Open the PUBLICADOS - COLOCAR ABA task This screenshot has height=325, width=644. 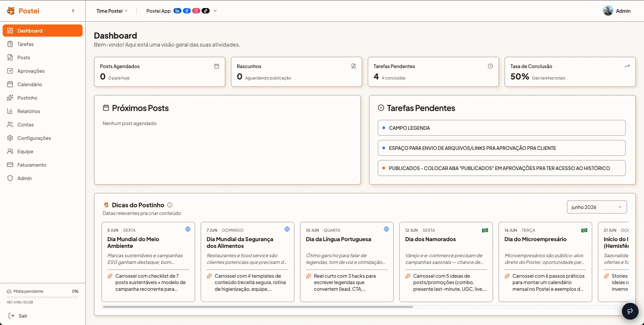click(x=502, y=168)
